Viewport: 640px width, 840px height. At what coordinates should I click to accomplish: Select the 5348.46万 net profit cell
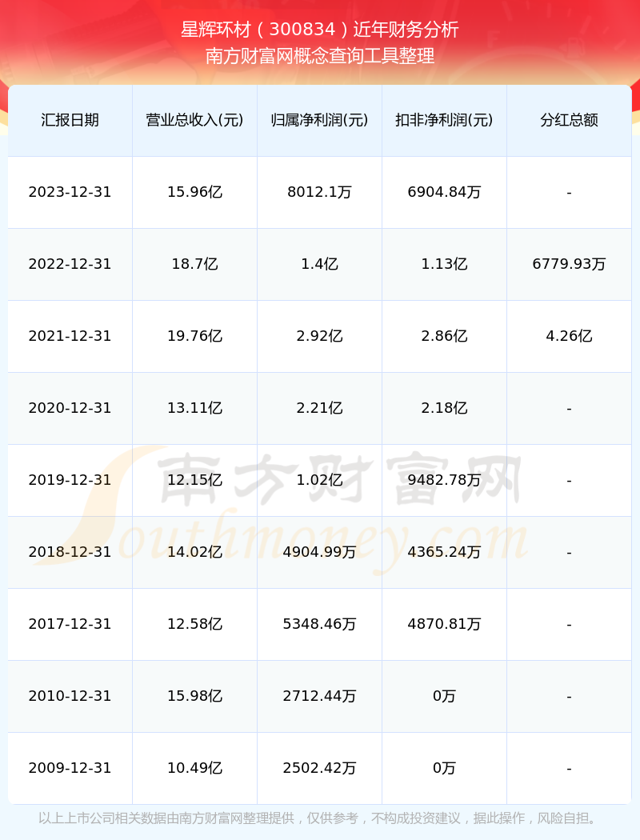pyautogui.click(x=320, y=624)
